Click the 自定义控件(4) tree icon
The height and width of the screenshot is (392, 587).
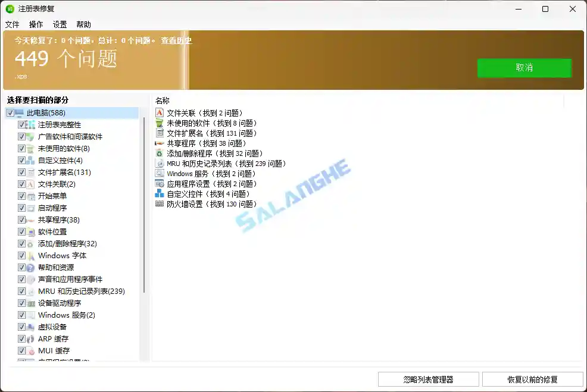pyautogui.click(x=31, y=161)
